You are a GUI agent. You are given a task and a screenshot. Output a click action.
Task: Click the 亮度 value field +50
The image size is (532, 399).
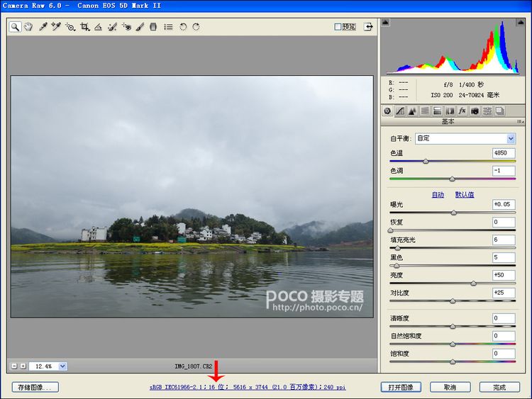504,275
